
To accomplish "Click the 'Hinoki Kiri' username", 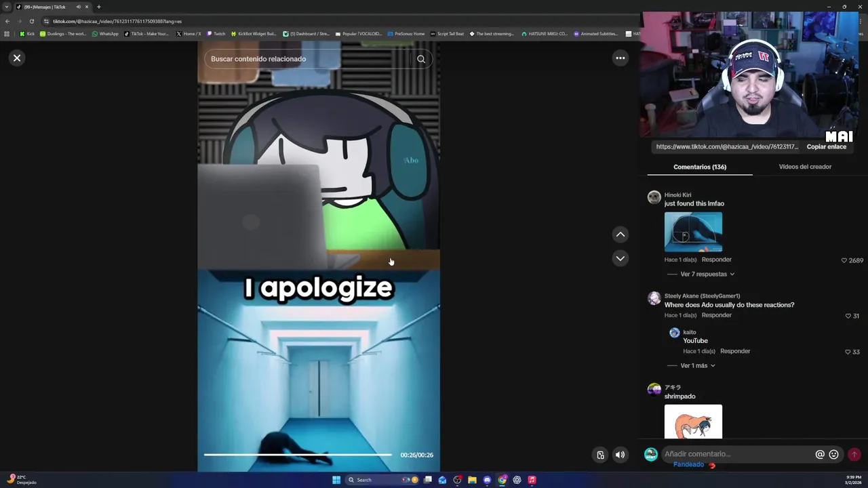I will point(677,195).
